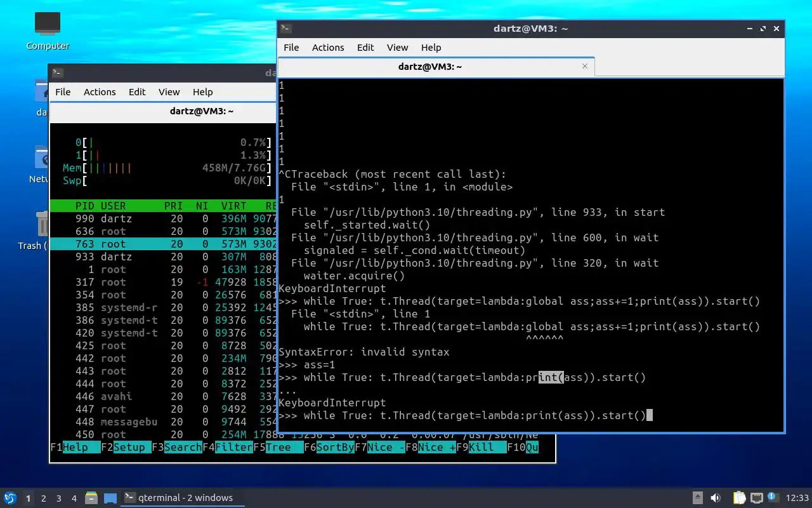
Task: Click the blue show desktop taskbar icon
Action: point(110,498)
